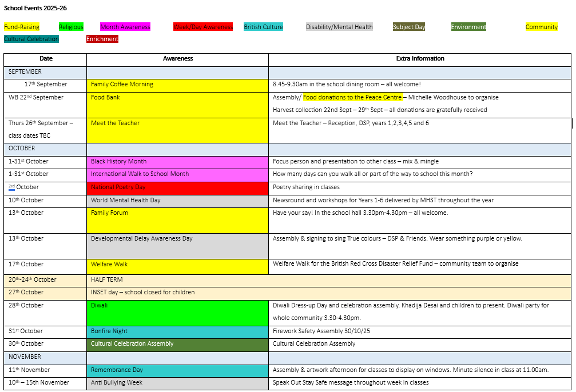
Task: Select the Religious green legend label
Action: click(71, 27)
